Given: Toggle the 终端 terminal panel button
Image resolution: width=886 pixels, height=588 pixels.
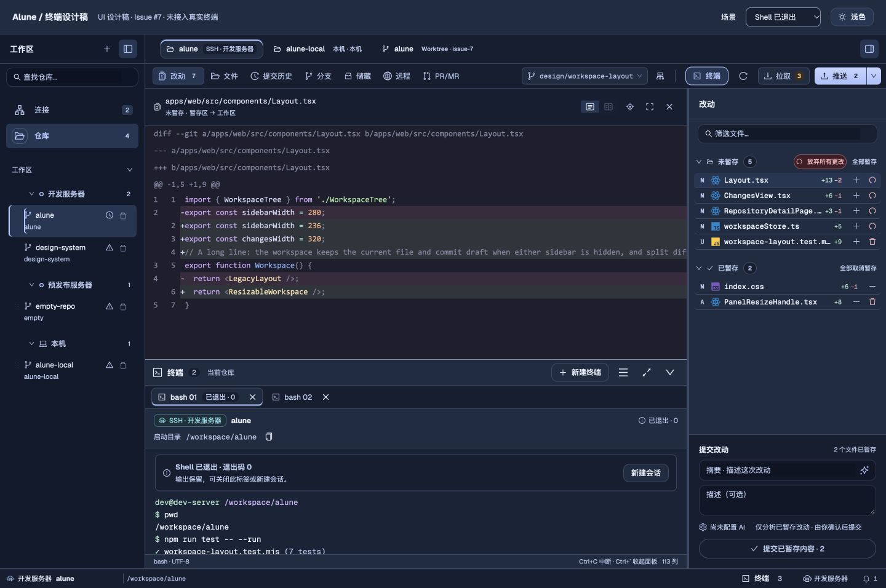Looking at the screenshot, I should pyautogui.click(x=707, y=76).
